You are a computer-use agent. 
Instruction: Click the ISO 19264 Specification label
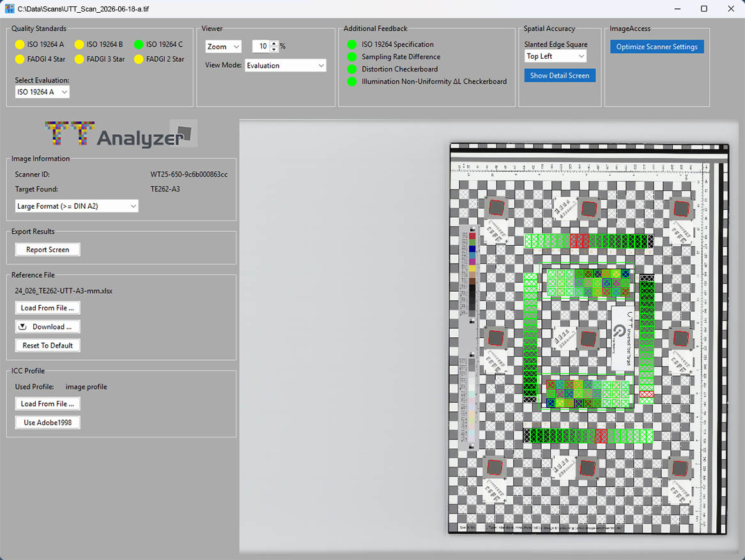397,44
